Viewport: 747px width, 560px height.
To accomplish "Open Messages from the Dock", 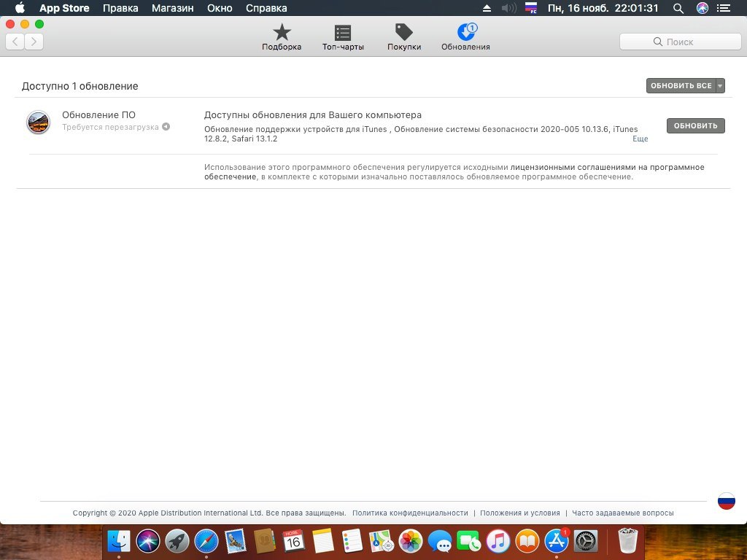I will (439, 541).
